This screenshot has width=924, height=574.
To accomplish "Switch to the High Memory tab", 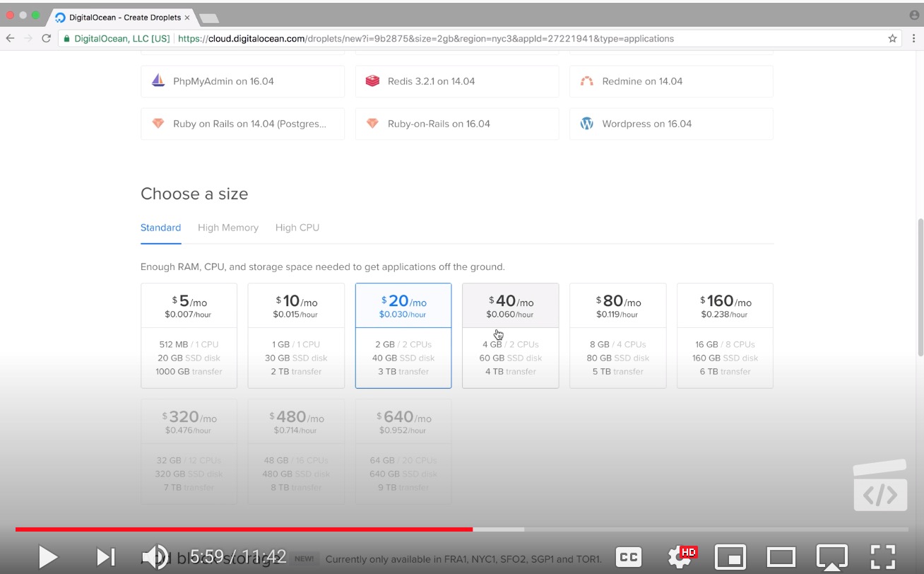I will (x=228, y=228).
